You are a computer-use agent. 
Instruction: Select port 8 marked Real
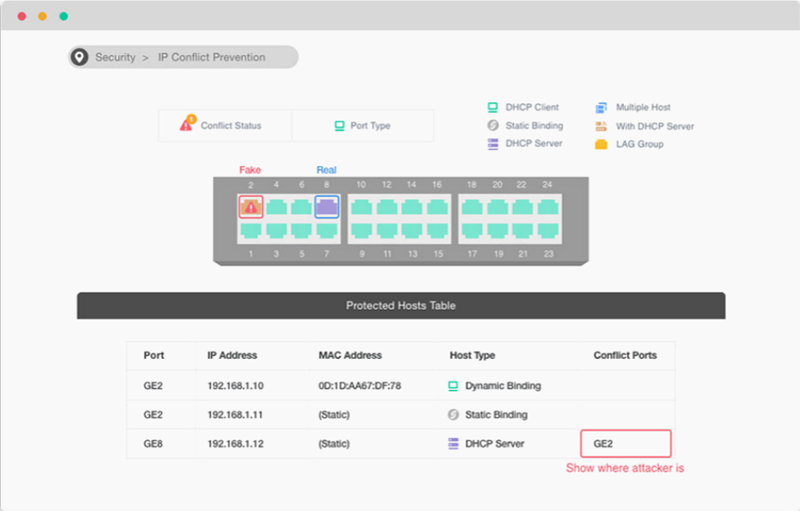327,207
